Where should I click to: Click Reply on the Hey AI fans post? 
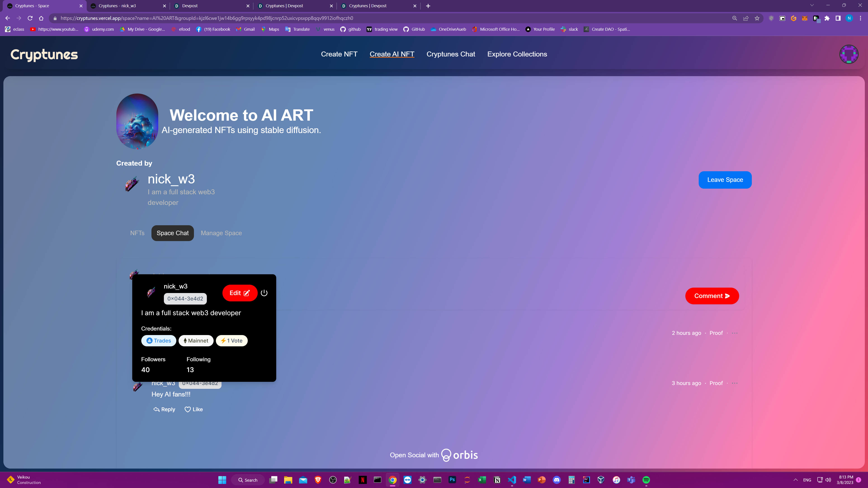point(164,409)
